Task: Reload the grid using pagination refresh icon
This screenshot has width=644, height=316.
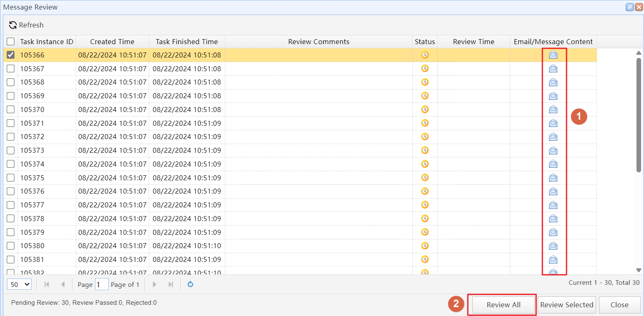Action: 190,284
